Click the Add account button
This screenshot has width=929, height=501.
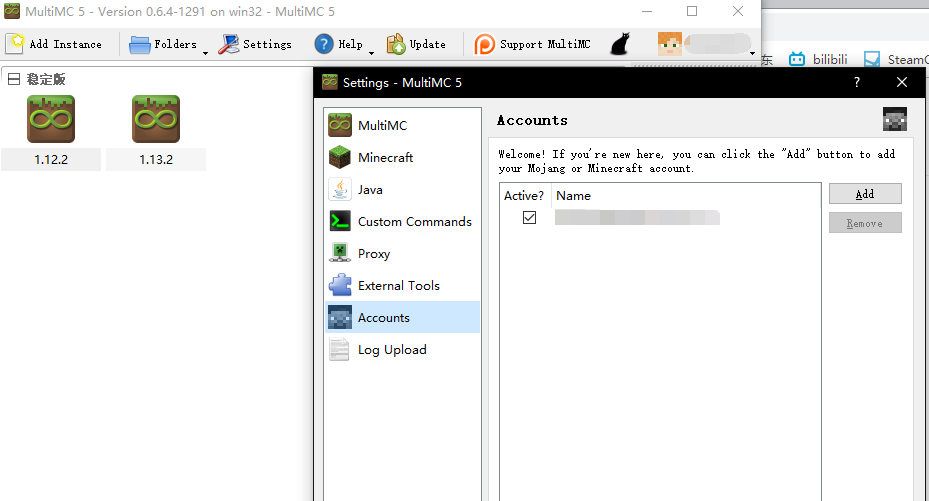pos(865,194)
